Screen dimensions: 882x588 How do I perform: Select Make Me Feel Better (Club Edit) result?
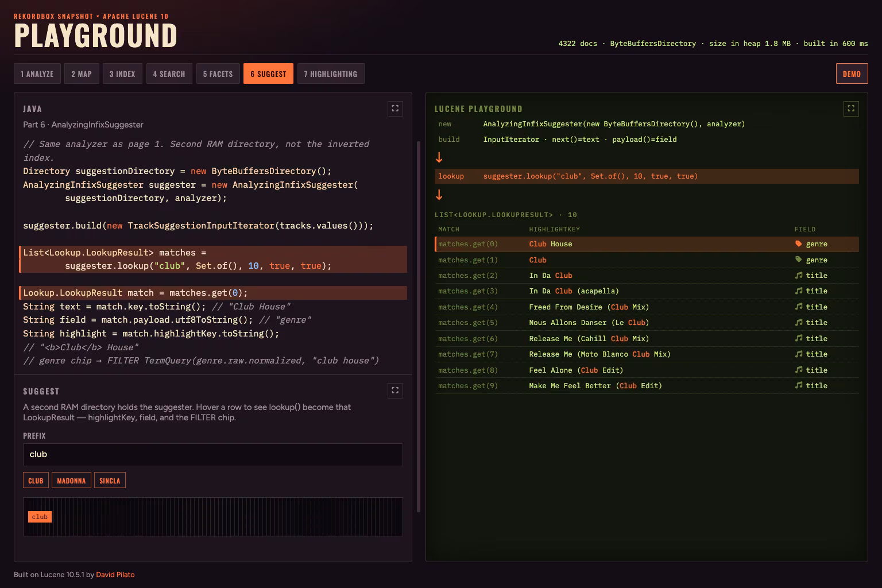coord(647,386)
